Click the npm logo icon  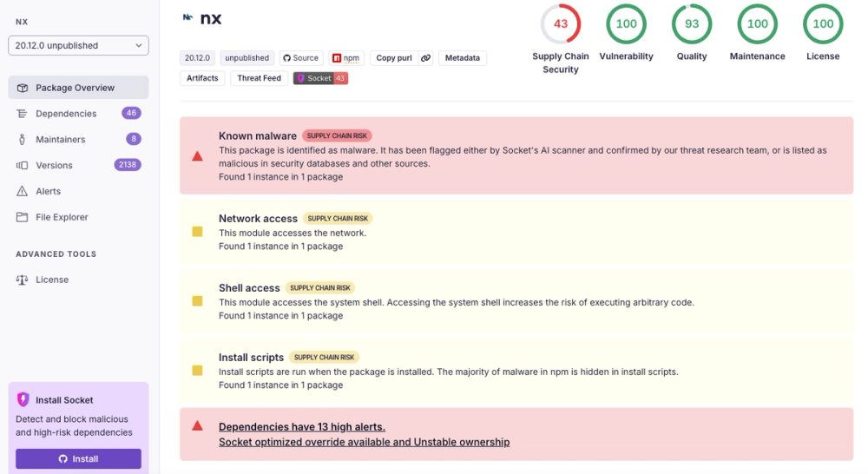[x=337, y=57]
